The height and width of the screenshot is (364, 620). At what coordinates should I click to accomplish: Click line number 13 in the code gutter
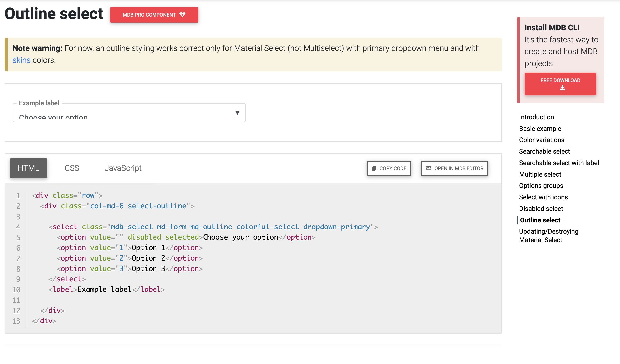click(x=16, y=321)
